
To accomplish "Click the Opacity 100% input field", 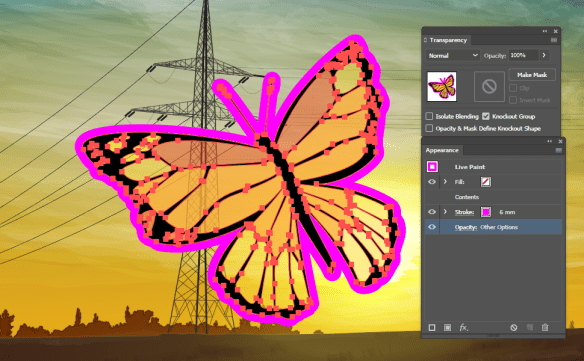I will click(524, 55).
